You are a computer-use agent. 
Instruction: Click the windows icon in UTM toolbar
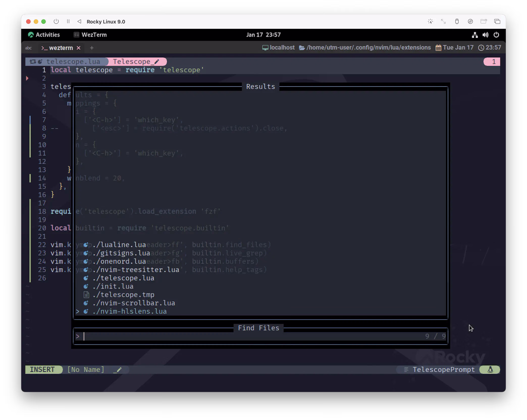click(497, 21)
